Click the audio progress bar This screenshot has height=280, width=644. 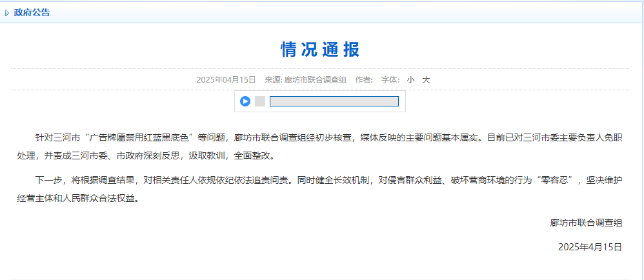click(334, 101)
